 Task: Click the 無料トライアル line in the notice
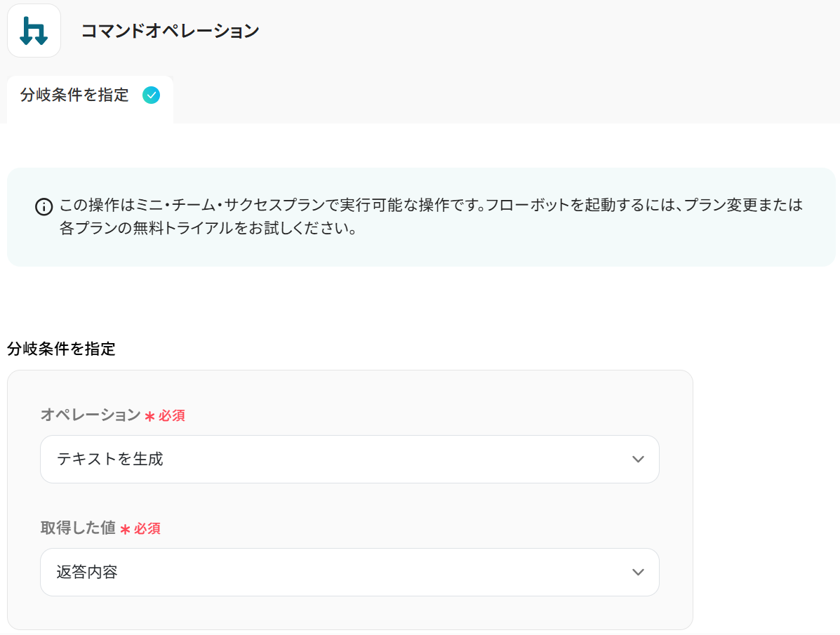point(208,229)
